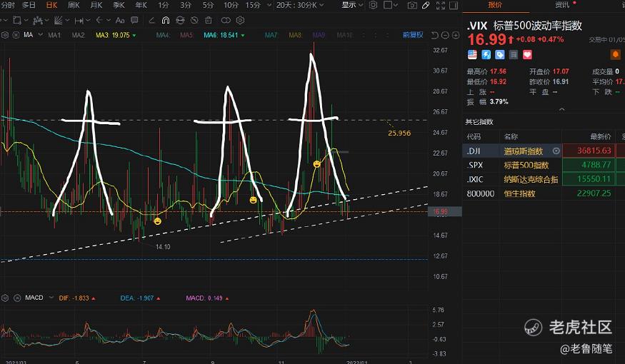Select the 1分 one-minute period

point(163,5)
